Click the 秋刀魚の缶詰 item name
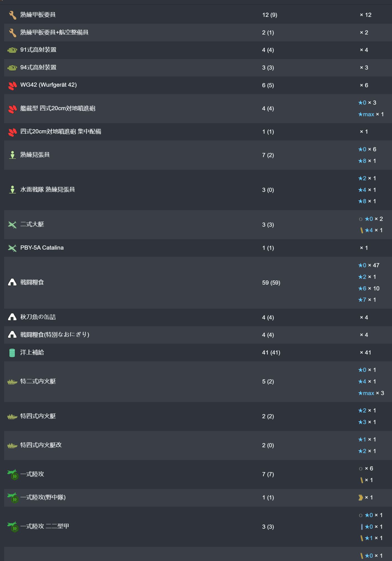This screenshot has width=392, height=561. (38, 317)
